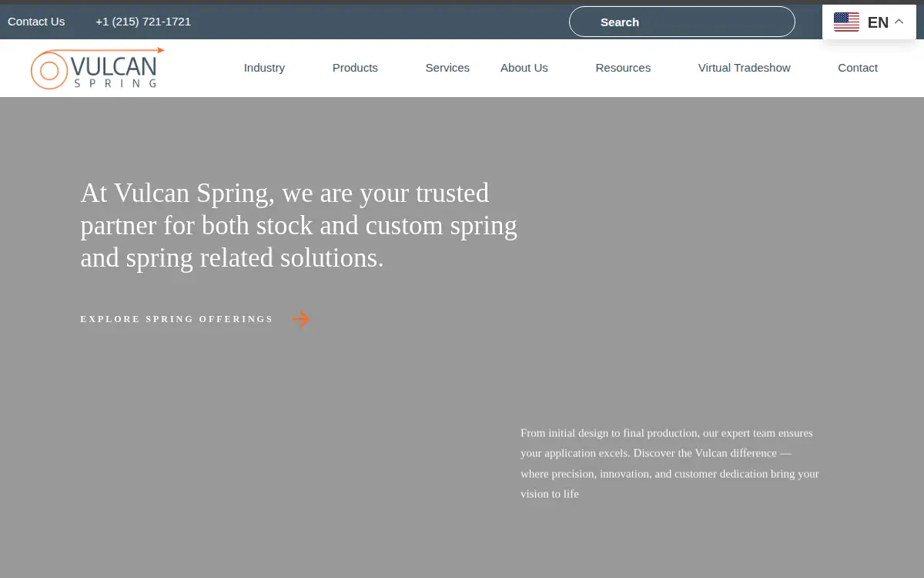Focus the Search input field

click(681, 22)
